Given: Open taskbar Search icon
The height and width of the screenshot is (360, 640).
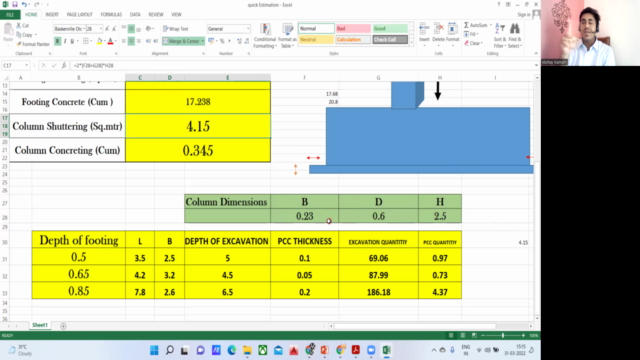Looking at the screenshot, I should pyautogui.click(x=170, y=350).
